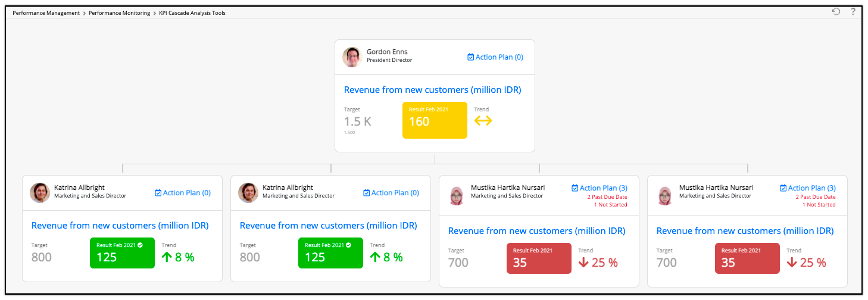Screen dimensions: 868x300
Task: Open Action Plan (0) on leftmost Katrina card
Action: click(x=183, y=193)
